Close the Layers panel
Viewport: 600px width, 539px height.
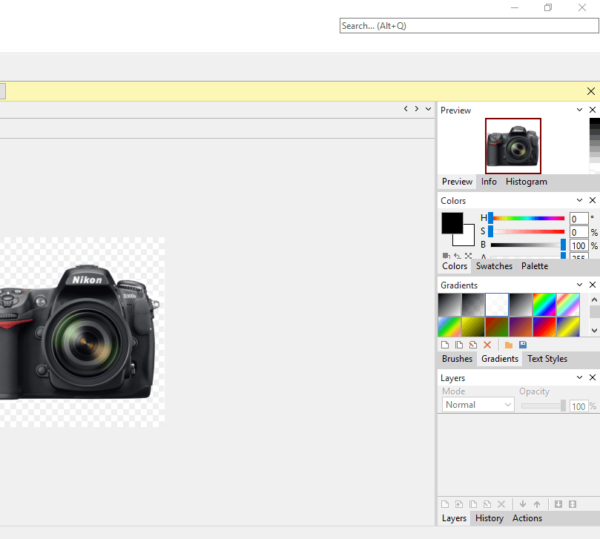click(x=592, y=377)
